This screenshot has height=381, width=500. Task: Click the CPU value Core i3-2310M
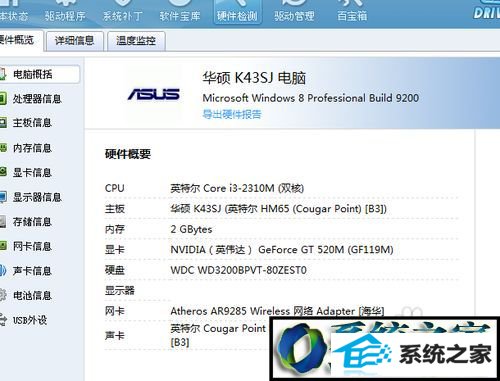(237, 188)
